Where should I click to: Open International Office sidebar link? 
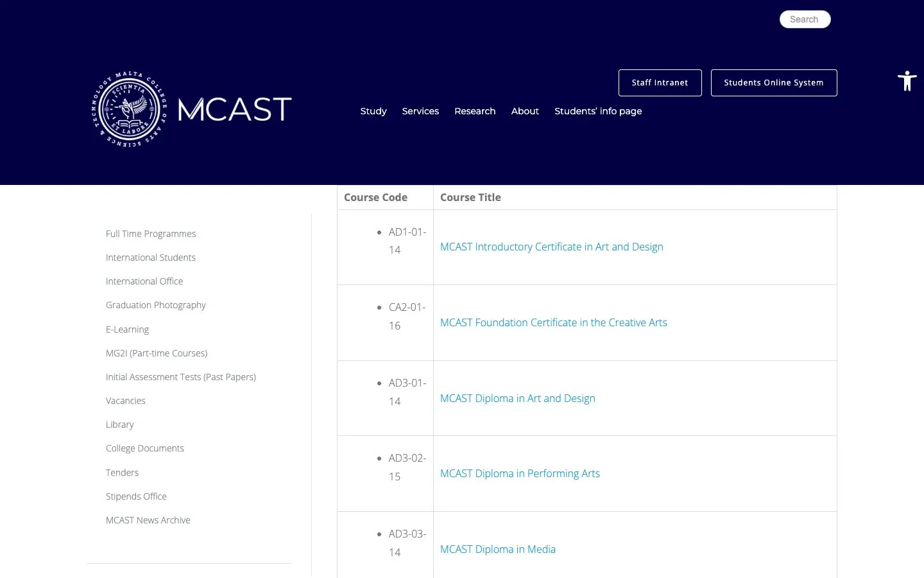[144, 281]
